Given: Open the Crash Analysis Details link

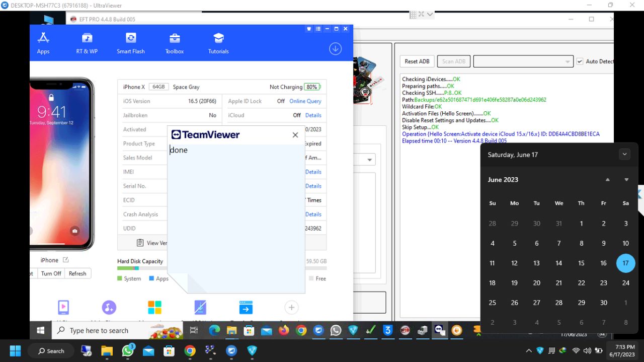Looking at the screenshot, I should coord(313,214).
